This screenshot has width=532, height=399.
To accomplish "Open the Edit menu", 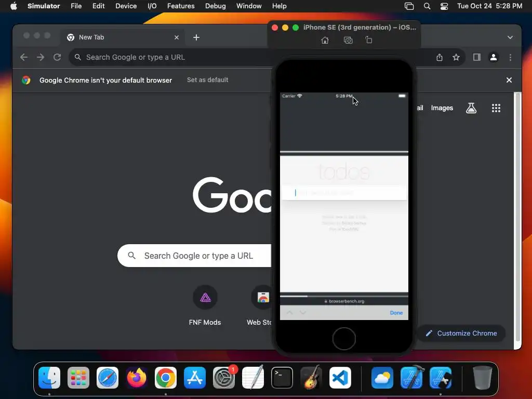I will pyautogui.click(x=98, y=6).
